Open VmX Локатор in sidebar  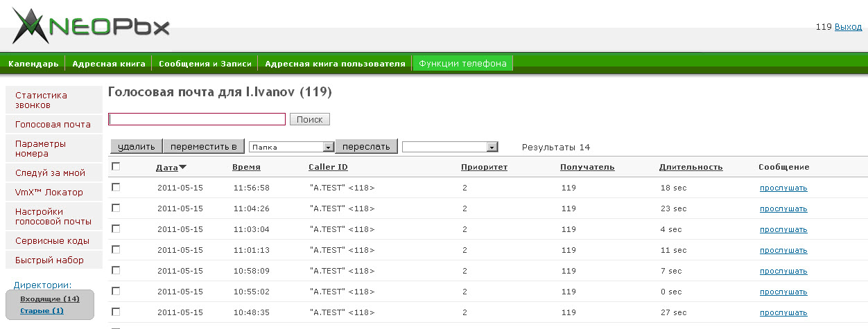point(53,193)
